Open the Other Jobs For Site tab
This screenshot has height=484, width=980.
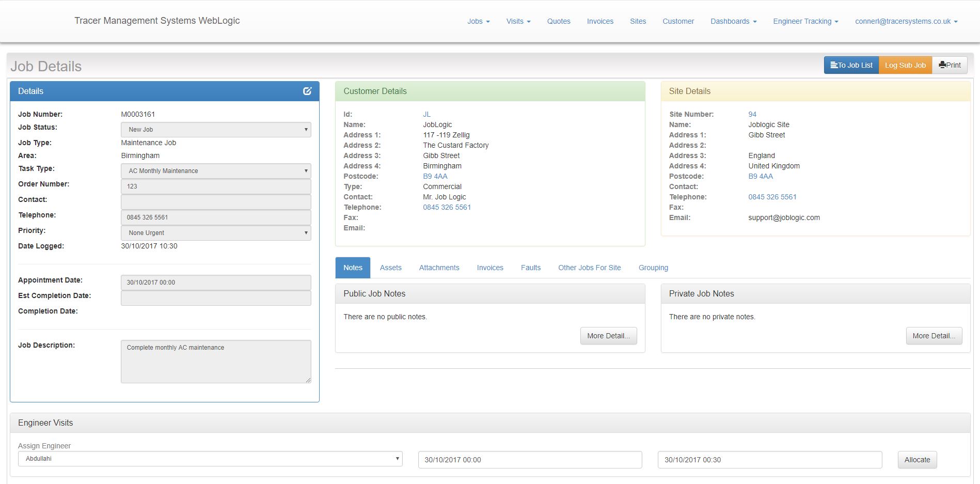point(589,268)
